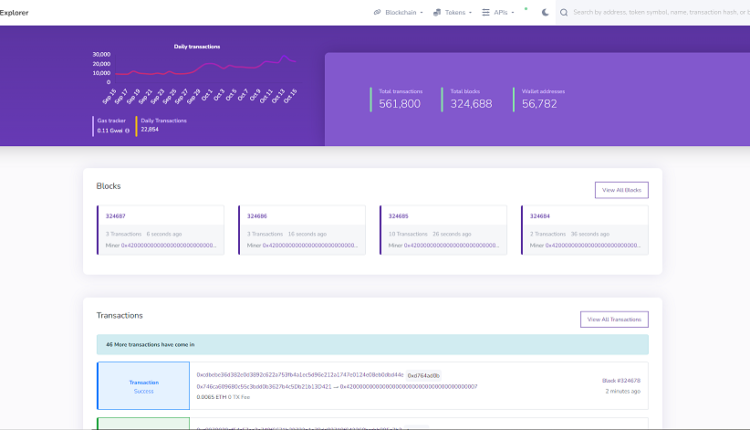Click the coins icon beside Tokens

(437, 13)
